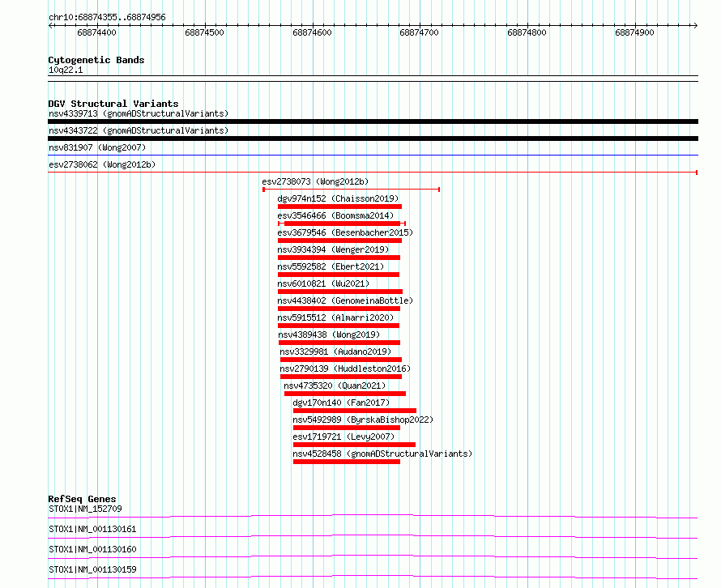Open variant esv2738073 (Wong2012b) label
The height and width of the screenshot is (588, 721).
315,181
